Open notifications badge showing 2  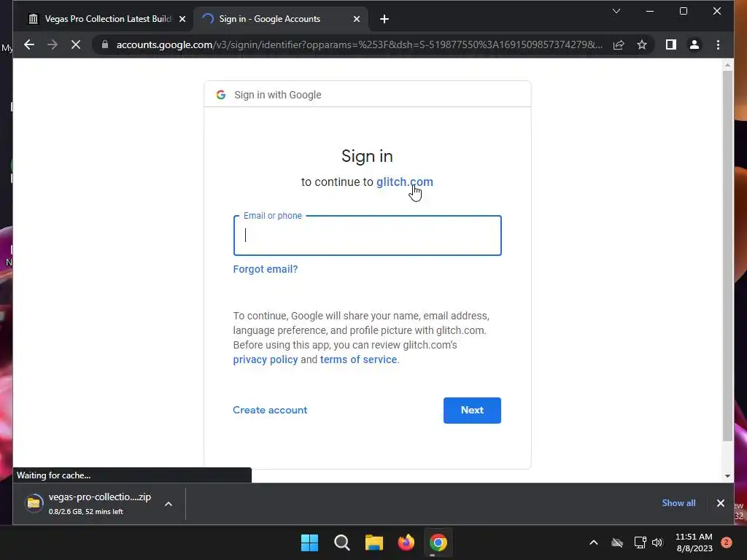point(726,542)
